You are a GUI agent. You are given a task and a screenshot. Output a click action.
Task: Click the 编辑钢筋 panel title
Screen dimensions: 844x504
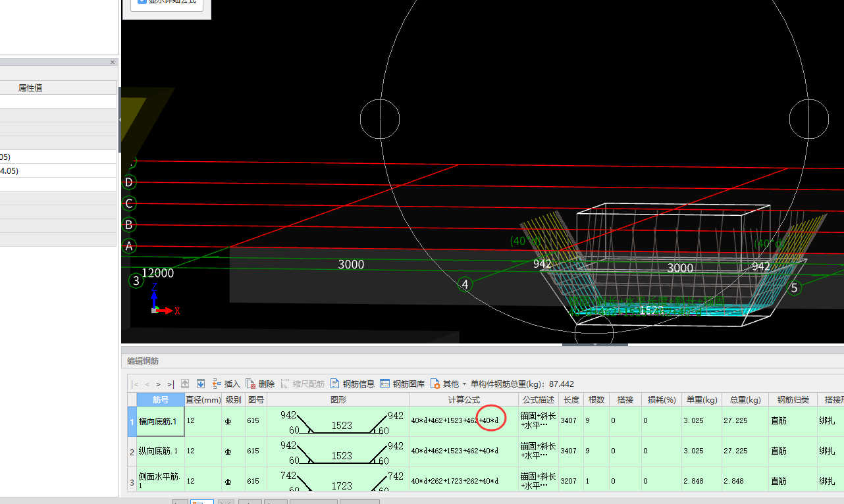point(143,361)
